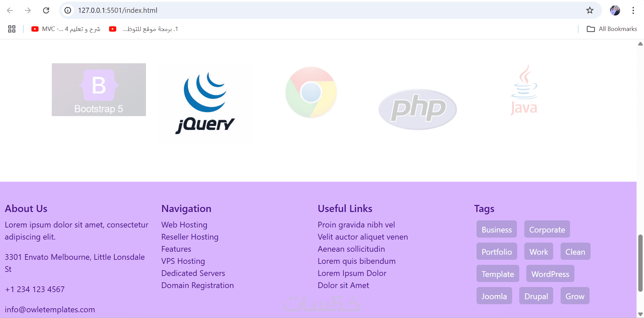Click the page scrollbar up arrow
The height and width of the screenshot is (318, 644).
[640, 44]
